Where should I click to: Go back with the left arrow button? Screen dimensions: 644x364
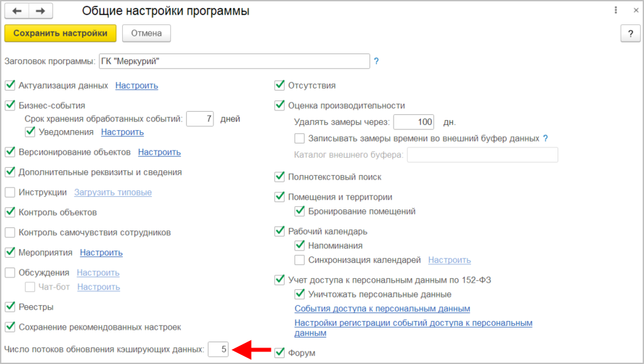[17, 11]
